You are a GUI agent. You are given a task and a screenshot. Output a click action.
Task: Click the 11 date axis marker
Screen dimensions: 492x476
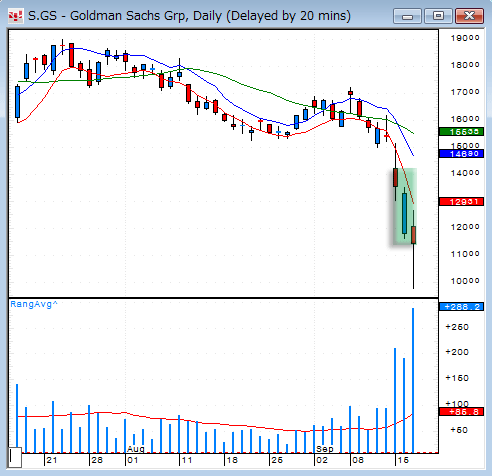pyautogui.click(x=187, y=460)
